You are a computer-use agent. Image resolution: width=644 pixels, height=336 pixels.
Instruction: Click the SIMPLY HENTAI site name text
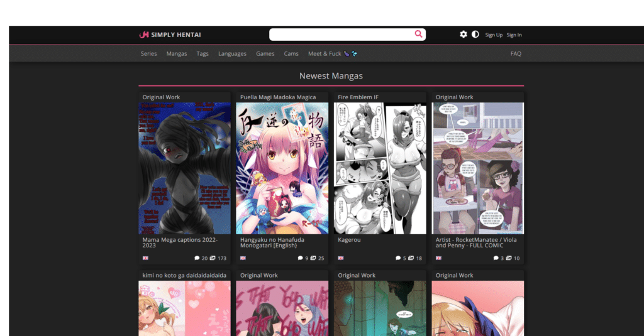[176, 35]
